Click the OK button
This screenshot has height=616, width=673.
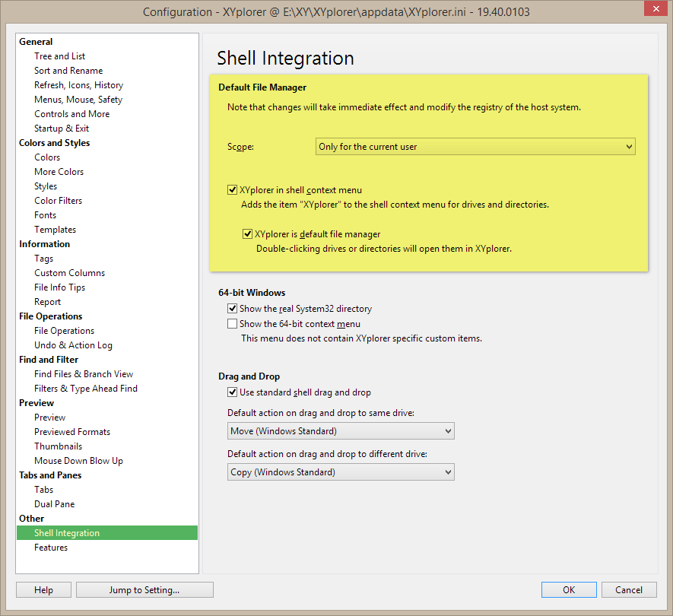click(569, 589)
